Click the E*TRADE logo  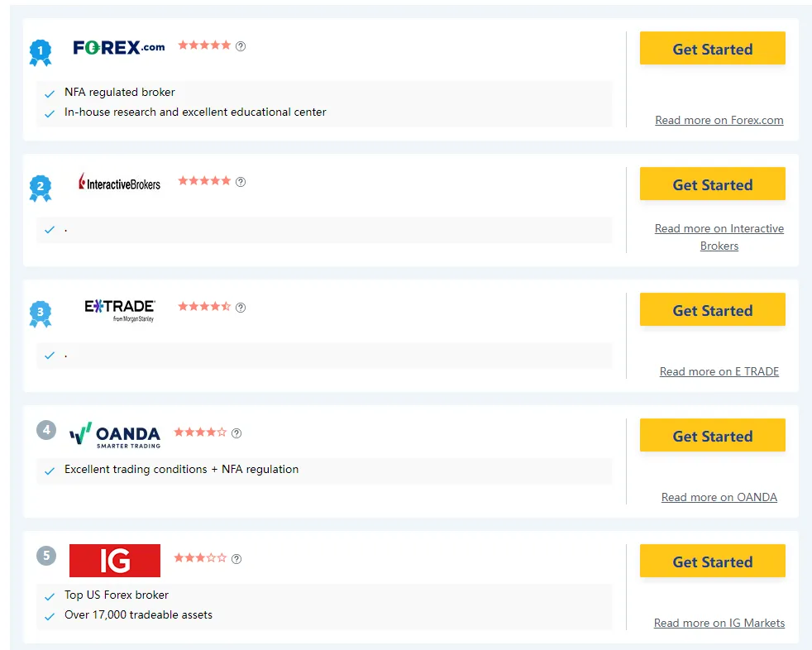(x=120, y=311)
